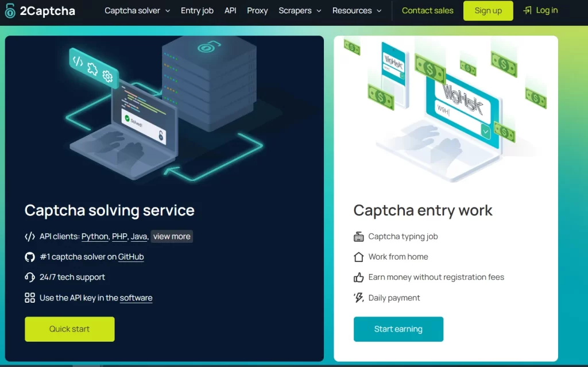The image size is (588, 367).
Task: Expand the Scrapers dropdown
Action: [x=300, y=10]
